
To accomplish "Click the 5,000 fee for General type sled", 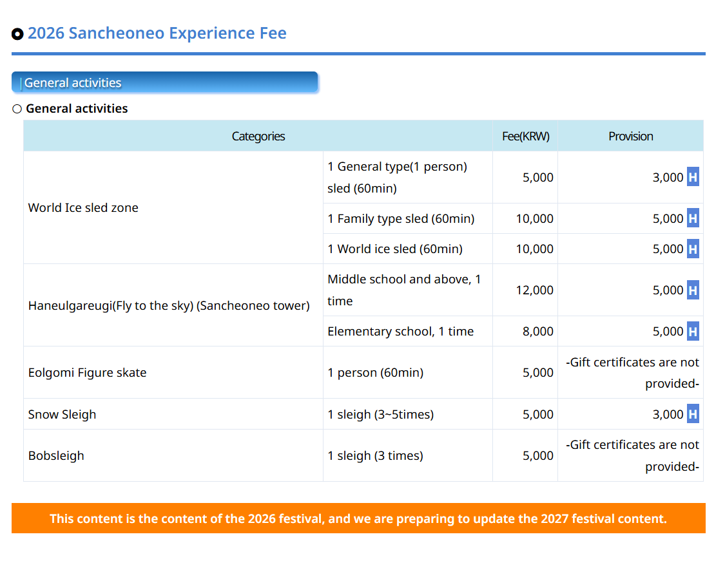I will pyautogui.click(x=537, y=177).
